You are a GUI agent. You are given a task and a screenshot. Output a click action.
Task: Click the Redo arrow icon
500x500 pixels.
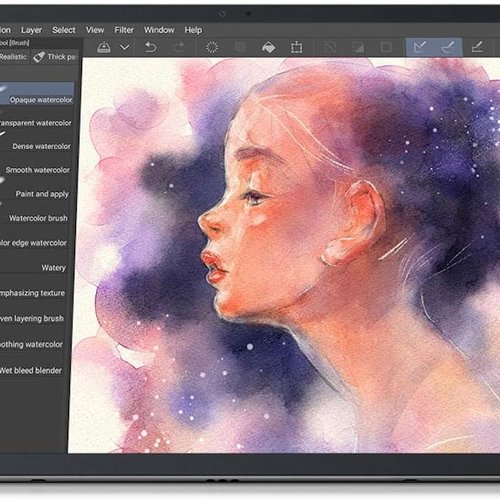coord(179,47)
